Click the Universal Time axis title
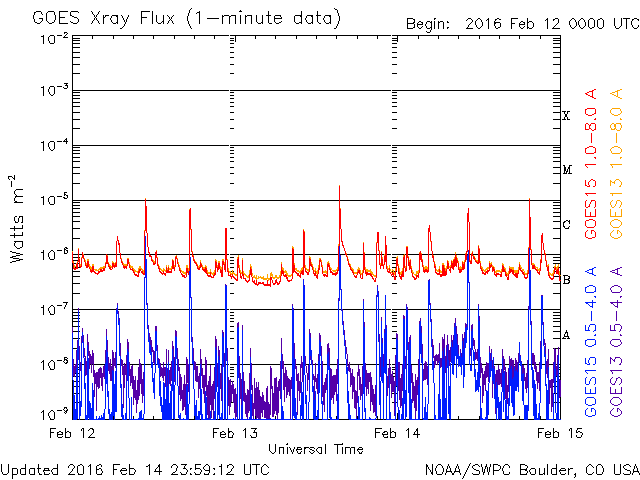This screenshot has height=480, width=640. click(x=315, y=449)
